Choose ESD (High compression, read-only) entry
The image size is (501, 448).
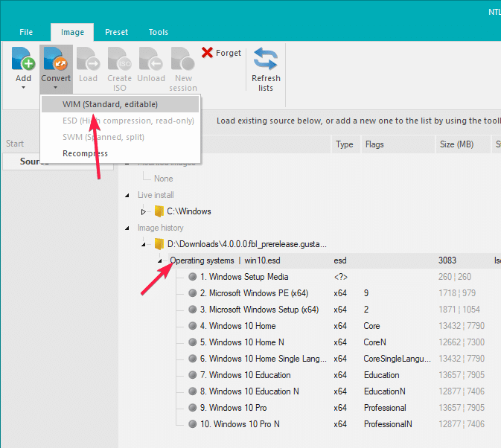click(x=120, y=121)
